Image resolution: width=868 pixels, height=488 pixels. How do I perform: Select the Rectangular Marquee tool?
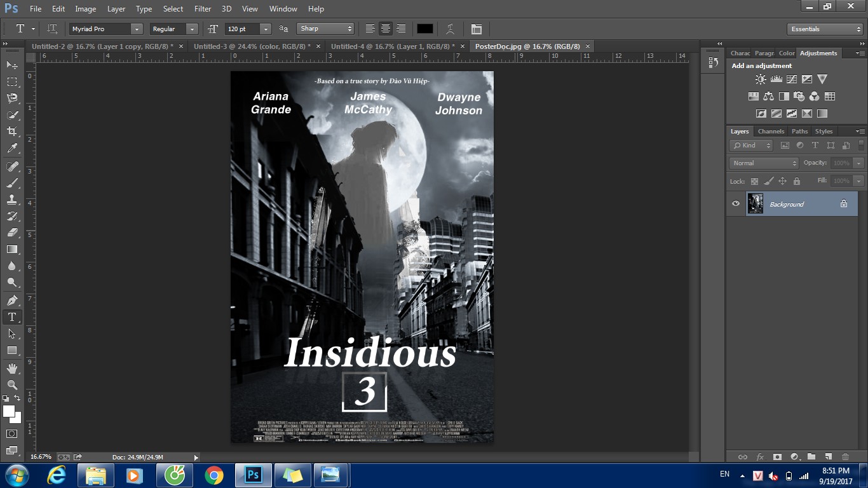pyautogui.click(x=12, y=82)
